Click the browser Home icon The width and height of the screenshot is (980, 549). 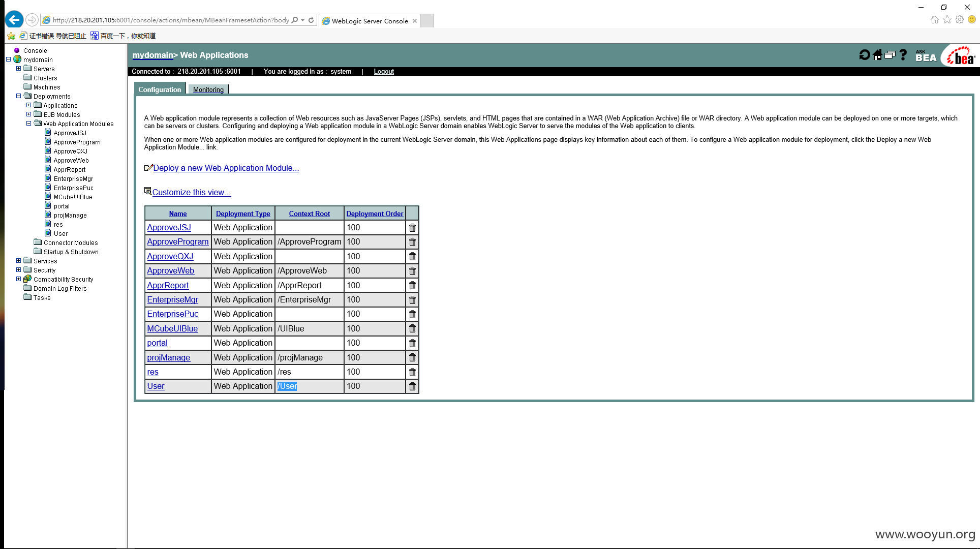coord(935,19)
